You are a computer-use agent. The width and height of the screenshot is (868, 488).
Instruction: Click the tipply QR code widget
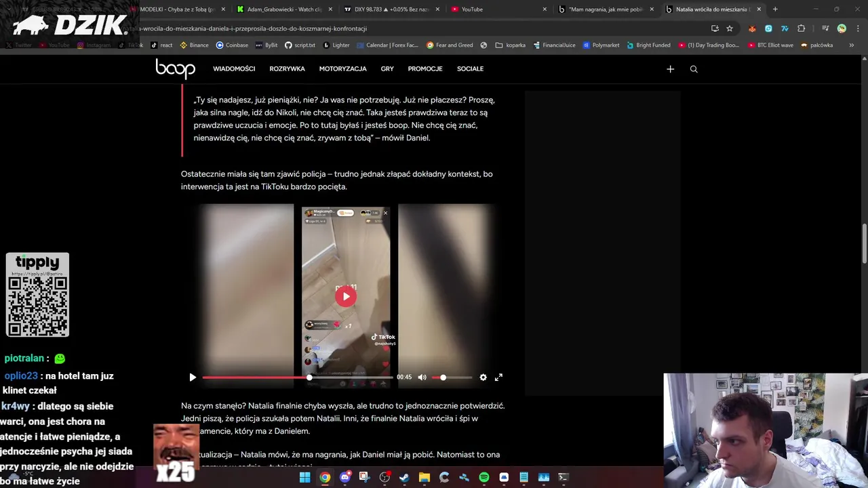click(37, 295)
